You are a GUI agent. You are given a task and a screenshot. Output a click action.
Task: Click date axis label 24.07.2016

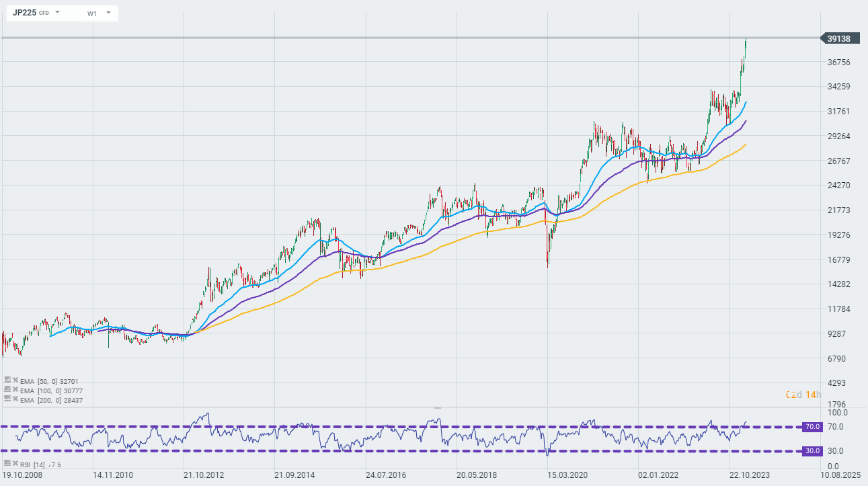coord(385,475)
